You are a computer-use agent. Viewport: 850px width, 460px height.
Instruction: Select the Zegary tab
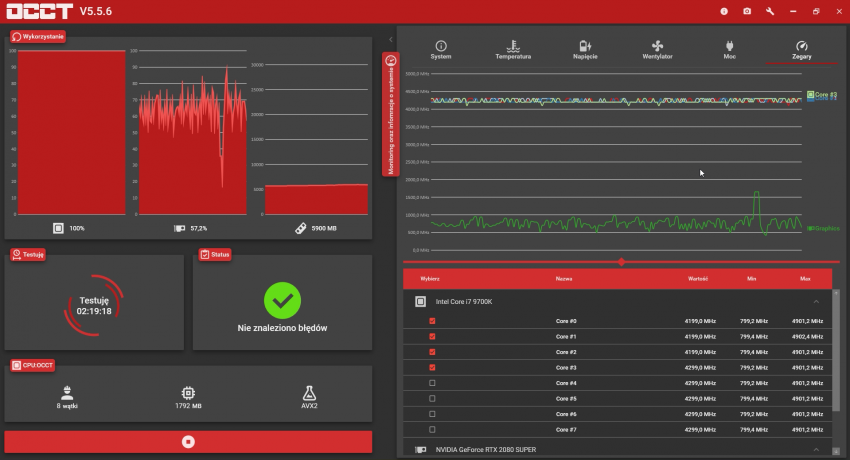(x=801, y=49)
